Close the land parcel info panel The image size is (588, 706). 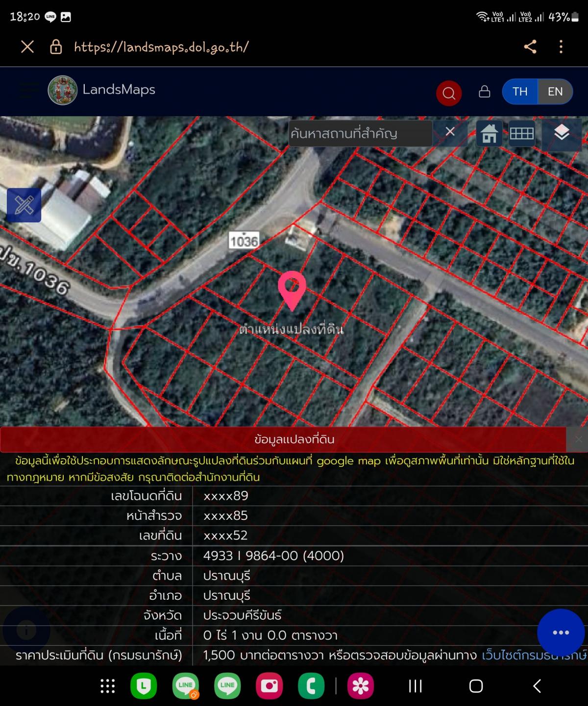click(578, 439)
